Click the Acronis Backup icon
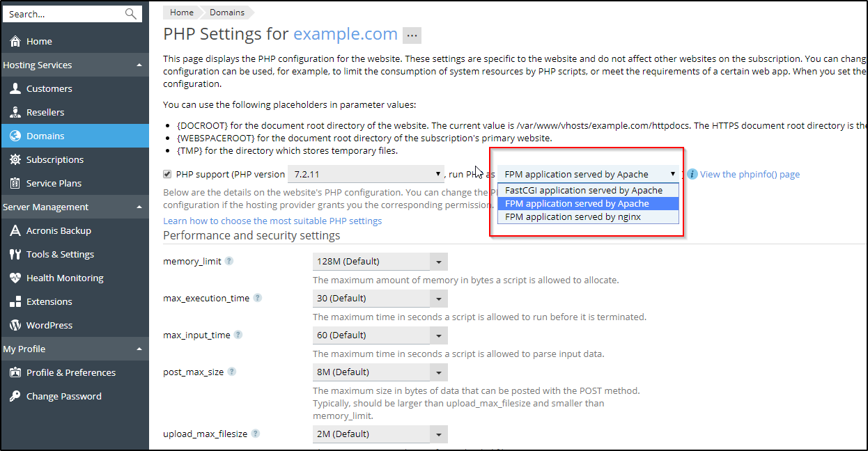Viewport: 868px width, 451px height. click(x=15, y=231)
